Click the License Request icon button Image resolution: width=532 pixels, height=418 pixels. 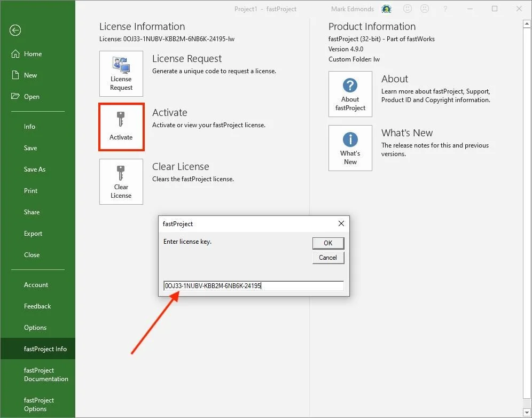[x=121, y=74]
